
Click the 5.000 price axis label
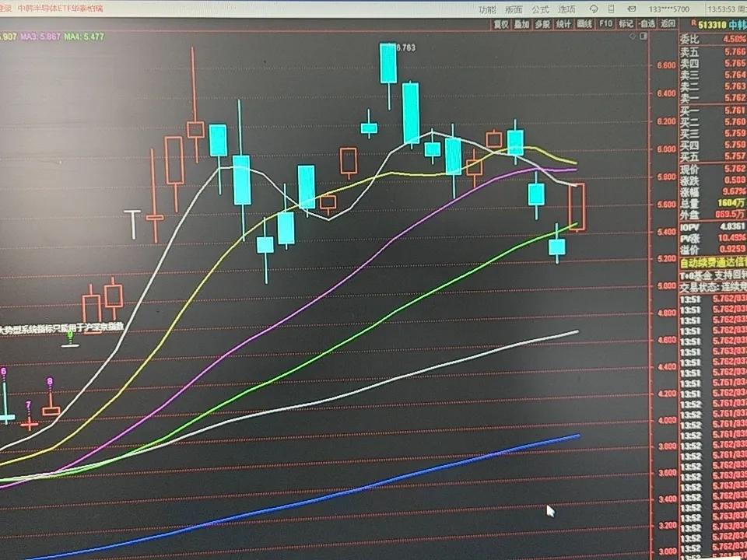tap(666, 285)
